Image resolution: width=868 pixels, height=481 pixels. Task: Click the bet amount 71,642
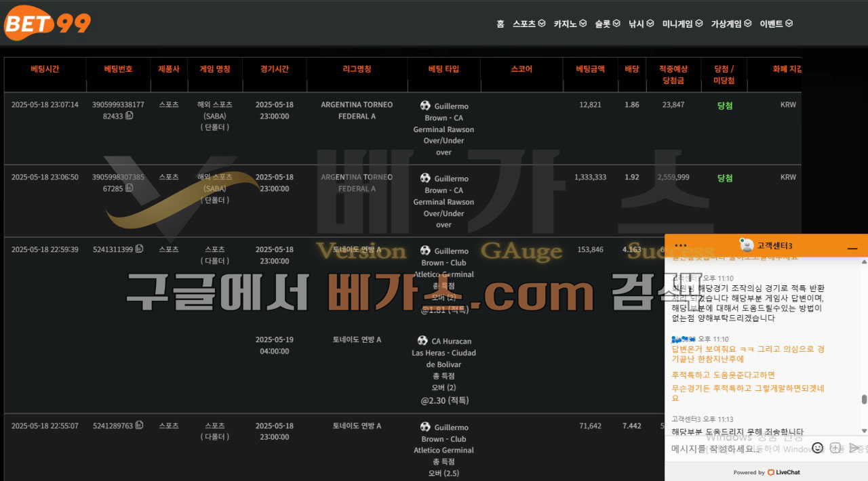(590, 425)
